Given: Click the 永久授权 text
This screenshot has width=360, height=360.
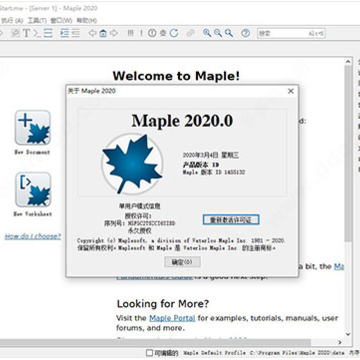Looking at the screenshot, I should pyautogui.click(x=140, y=230).
